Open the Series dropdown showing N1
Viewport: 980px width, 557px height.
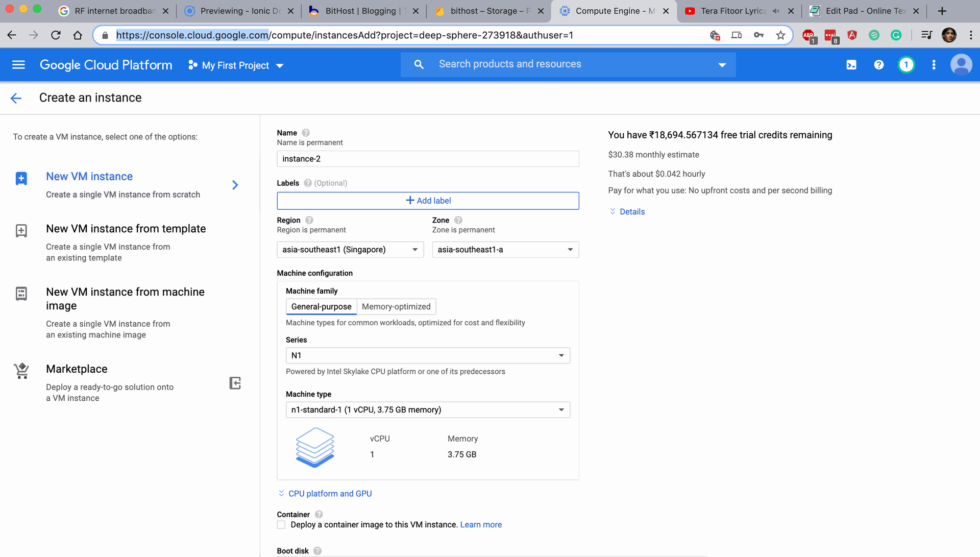(428, 355)
